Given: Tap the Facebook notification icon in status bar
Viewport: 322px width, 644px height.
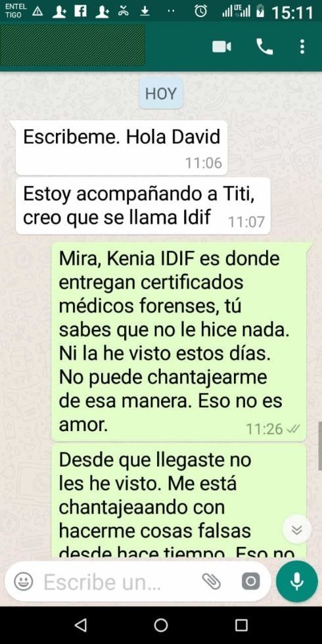Looking at the screenshot, I should point(80,11).
